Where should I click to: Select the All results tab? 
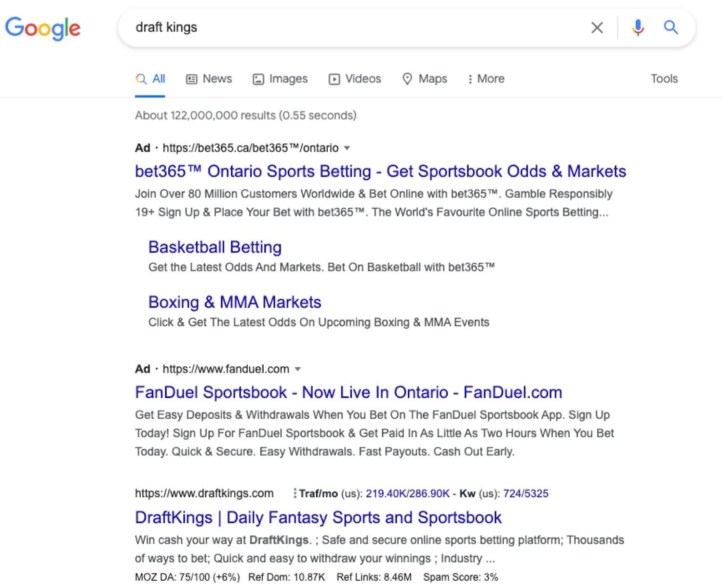pyautogui.click(x=150, y=79)
